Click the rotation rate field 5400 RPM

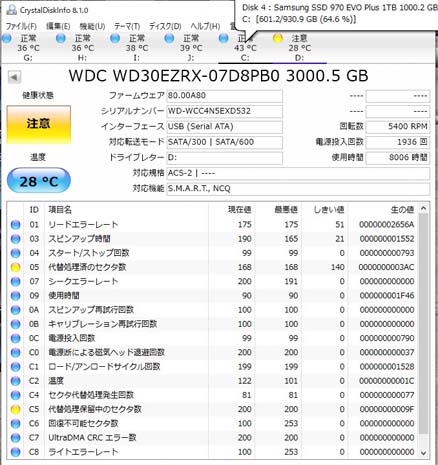pyautogui.click(x=398, y=127)
